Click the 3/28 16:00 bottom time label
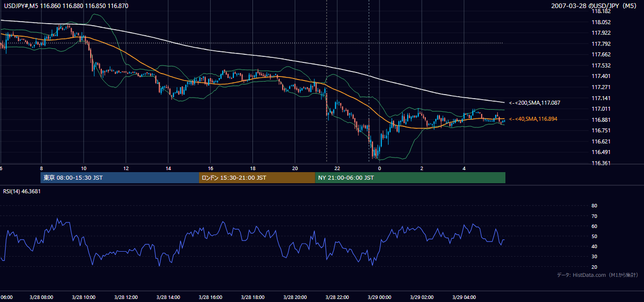This screenshot has height=302, width=644. point(210,297)
